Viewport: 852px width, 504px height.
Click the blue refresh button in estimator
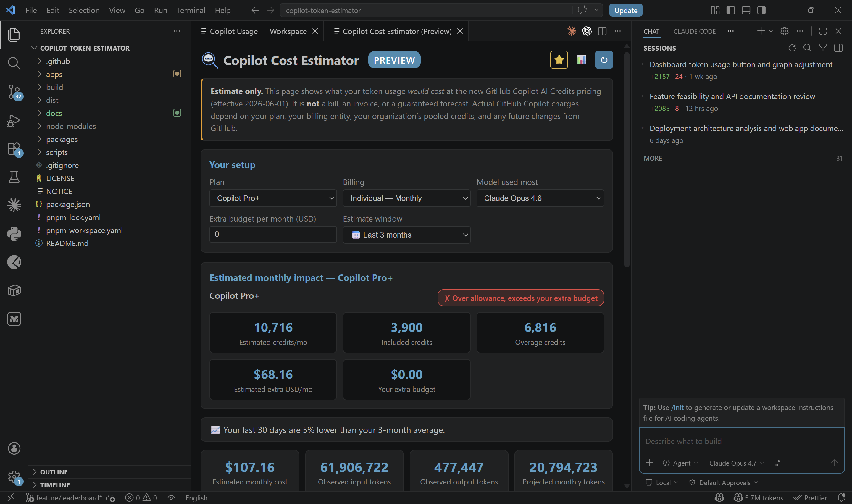(604, 60)
